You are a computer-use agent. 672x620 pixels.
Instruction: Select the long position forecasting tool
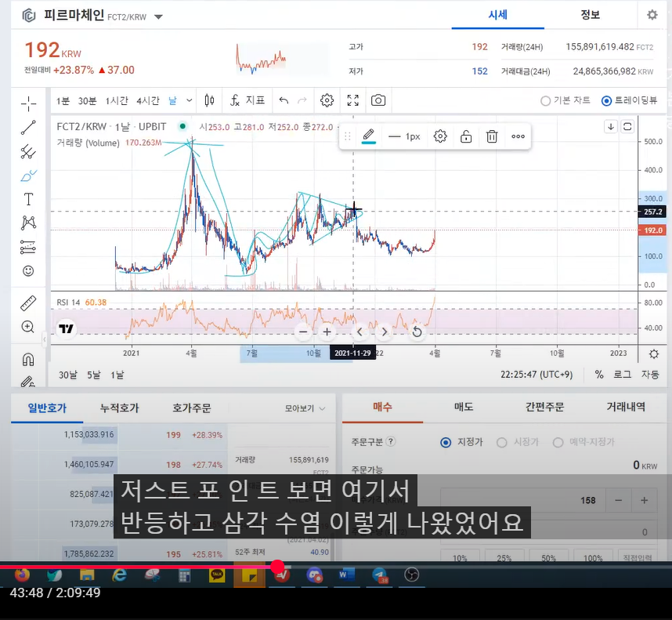click(28, 247)
